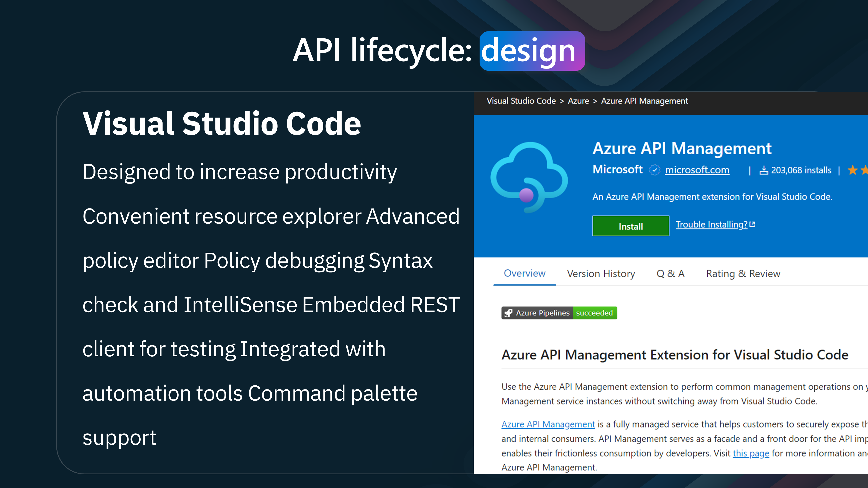Click the external link icon after Trouble Installing

point(752,224)
